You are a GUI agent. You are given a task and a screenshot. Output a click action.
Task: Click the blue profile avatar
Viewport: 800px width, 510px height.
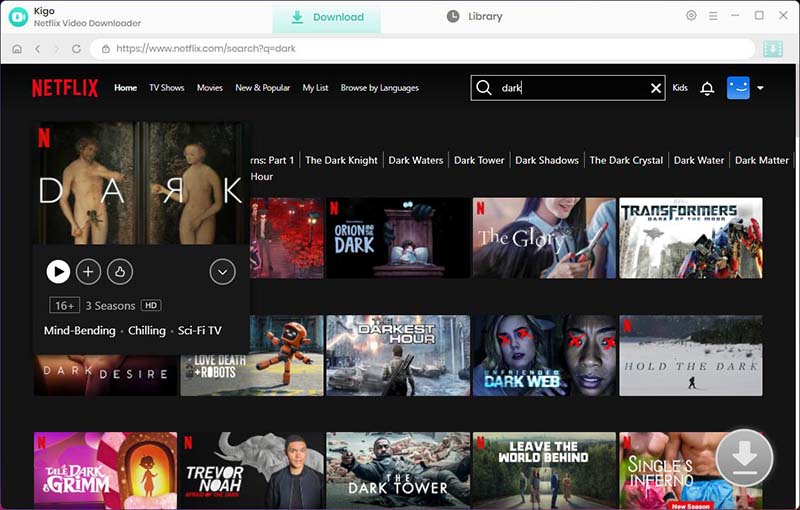(x=738, y=88)
